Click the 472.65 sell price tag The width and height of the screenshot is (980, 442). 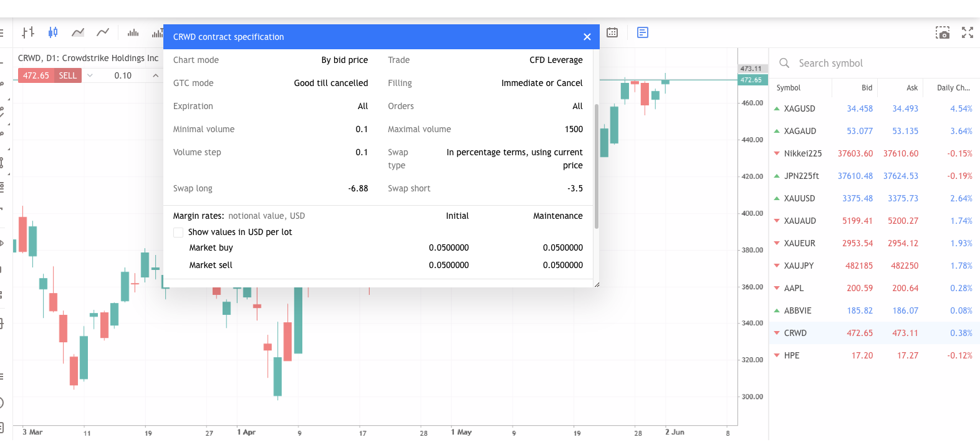(36, 75)
